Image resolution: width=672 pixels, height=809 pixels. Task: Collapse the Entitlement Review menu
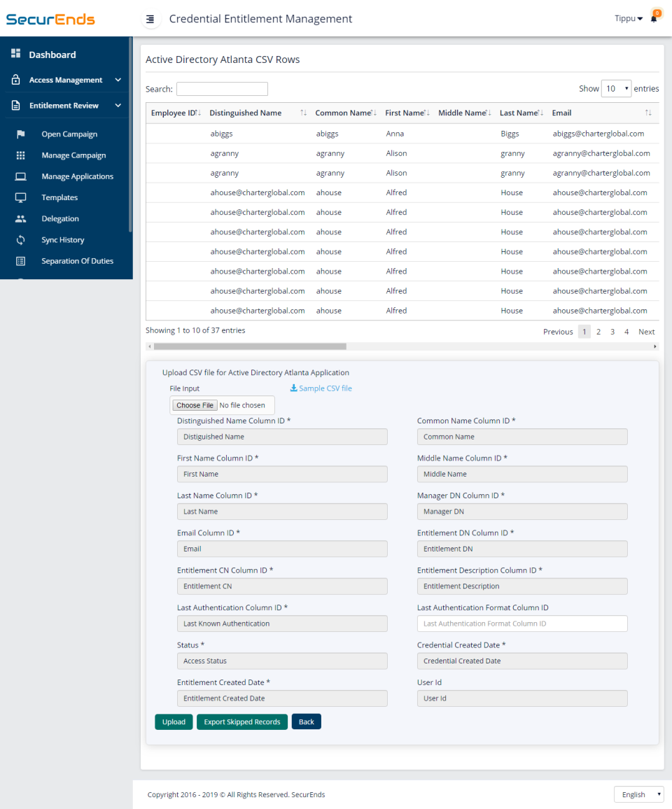pyautogui.click(x=63, y=106)
